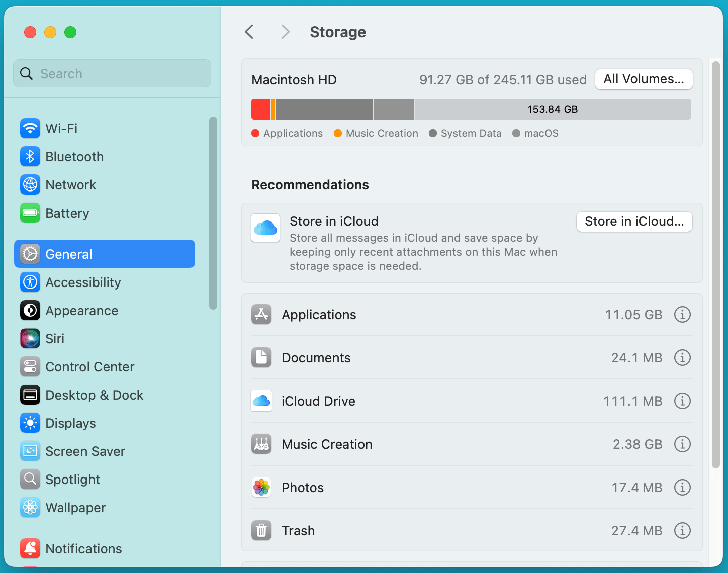Click the Wallpaper sidebar icon
Viewport: 728px width, 573px height.
point(30,507)
